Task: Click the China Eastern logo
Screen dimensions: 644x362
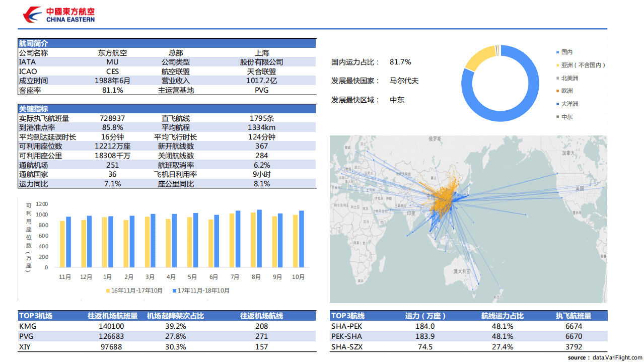Action: 59,15
